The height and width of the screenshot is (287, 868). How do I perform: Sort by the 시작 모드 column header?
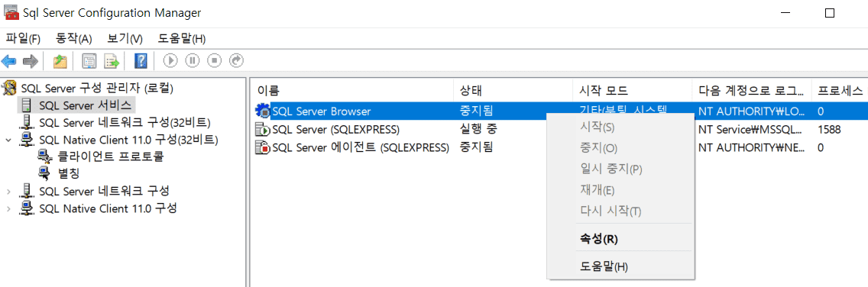(633, 90)
